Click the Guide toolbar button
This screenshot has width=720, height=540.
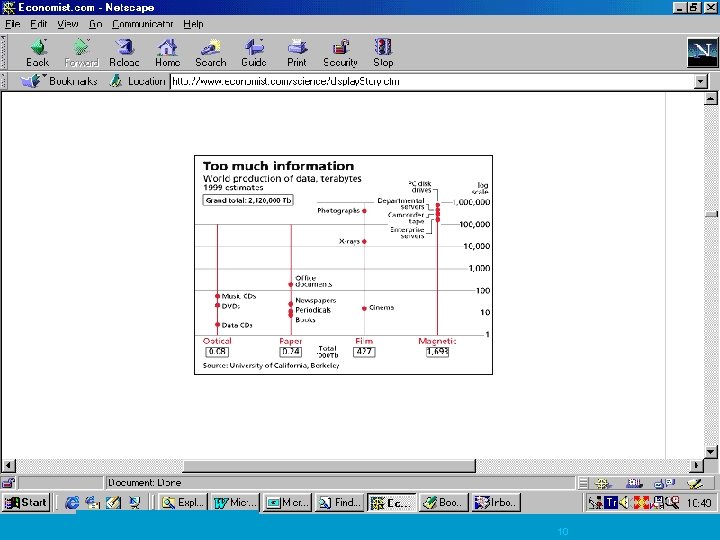point(254,53)
